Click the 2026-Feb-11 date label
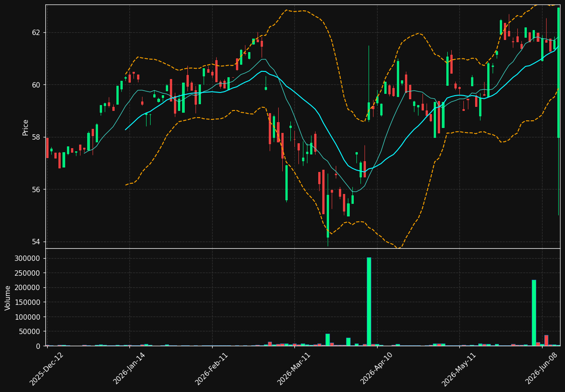565x392 pixels. tap(212, 369)
